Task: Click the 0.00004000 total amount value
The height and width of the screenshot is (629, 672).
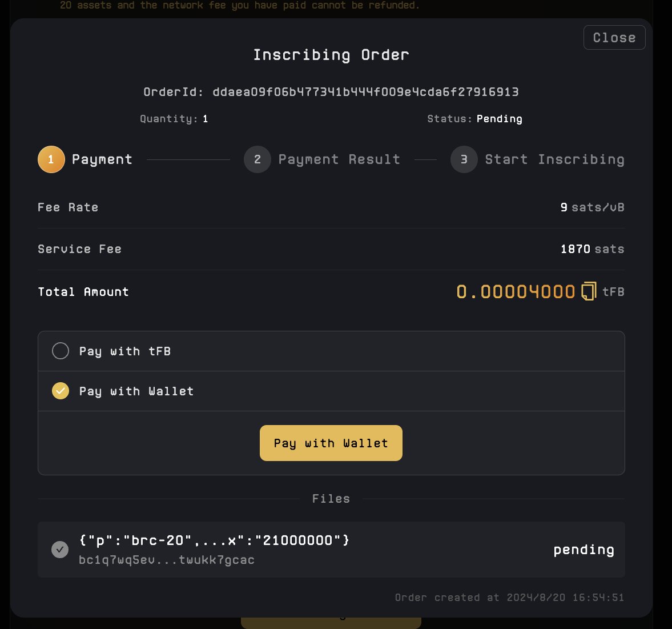Action: click(x=516, y=292)
